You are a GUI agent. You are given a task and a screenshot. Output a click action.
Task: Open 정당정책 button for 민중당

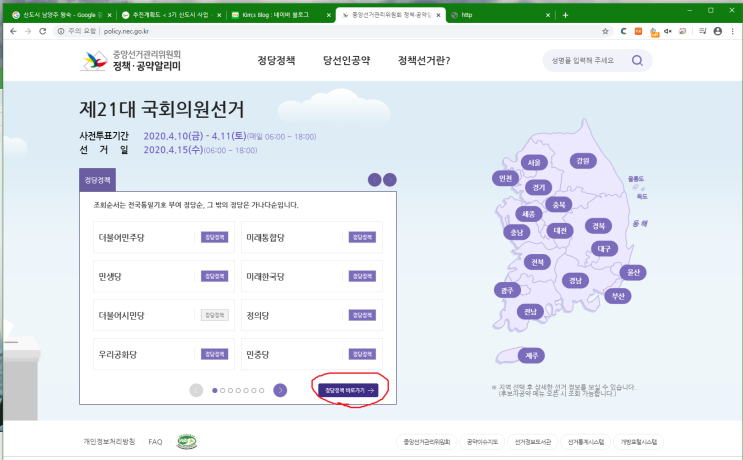(362, 354)
